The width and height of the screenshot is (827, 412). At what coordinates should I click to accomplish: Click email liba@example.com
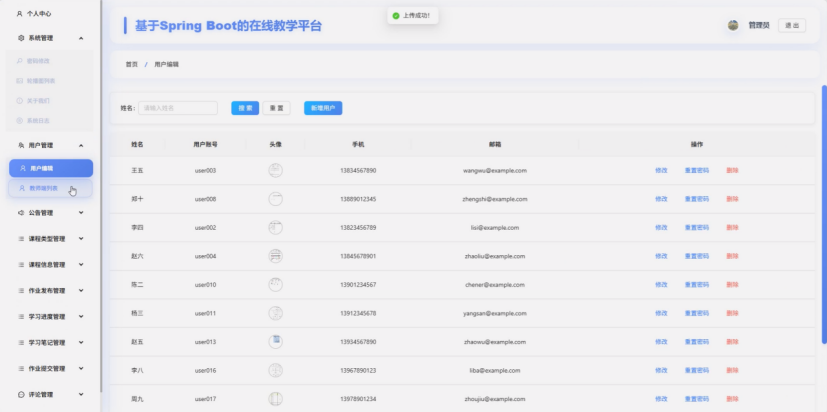[495, 370]
